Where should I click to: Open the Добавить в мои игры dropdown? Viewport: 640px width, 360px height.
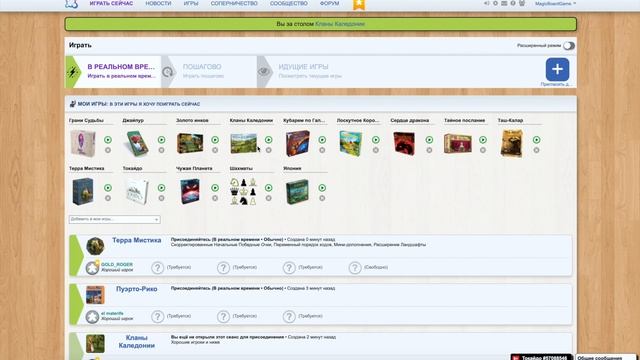pyautogui.click(x=115, y=219)
